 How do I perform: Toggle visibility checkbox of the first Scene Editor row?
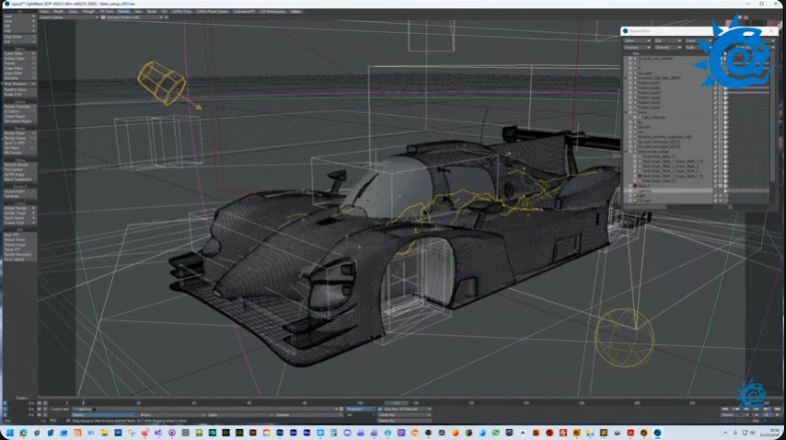[628, 57]
